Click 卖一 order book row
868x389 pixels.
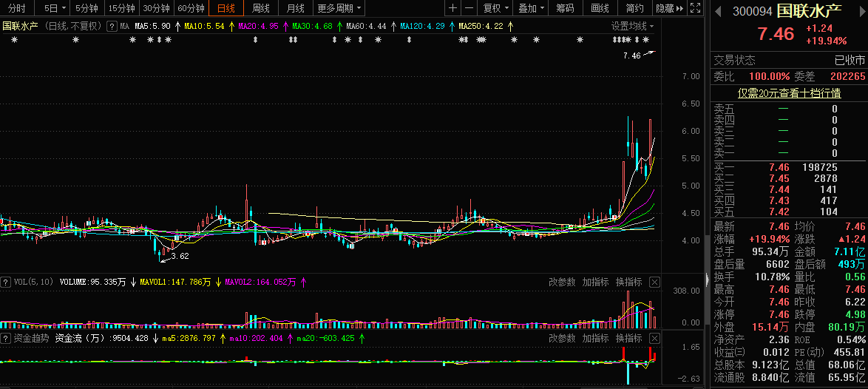789,153
